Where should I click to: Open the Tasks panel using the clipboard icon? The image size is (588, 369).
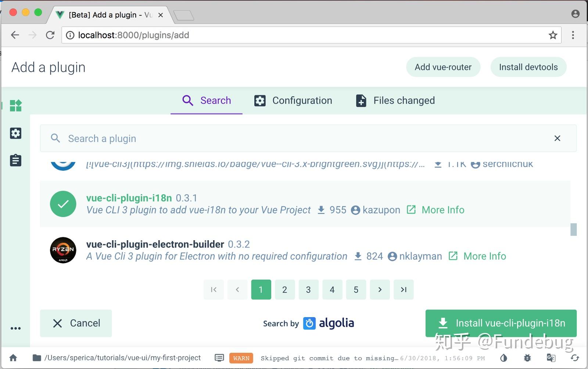[15, 160]
